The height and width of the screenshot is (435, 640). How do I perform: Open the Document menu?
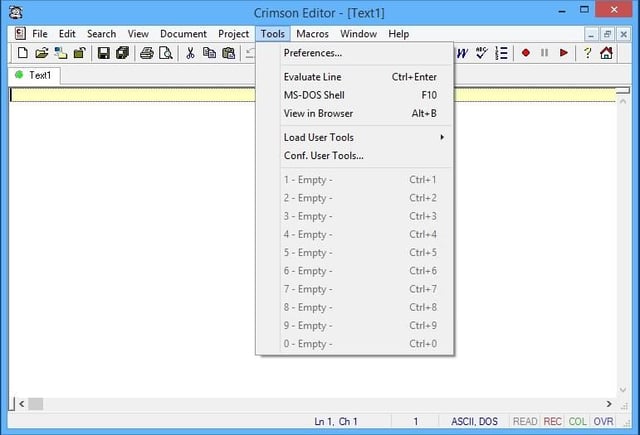pos(183,34)
